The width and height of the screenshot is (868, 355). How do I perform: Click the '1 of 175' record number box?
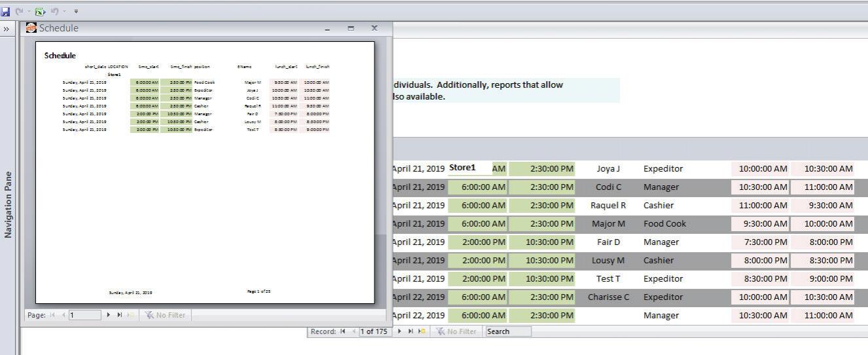click(376, 331)
